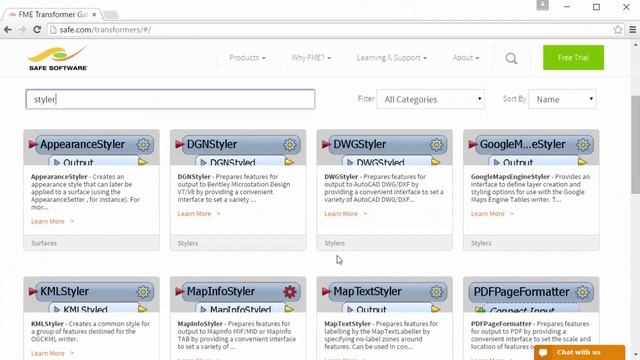The image size is (640, 360).
Task: Open the All Categories filter dropdown
Action: 431,99
